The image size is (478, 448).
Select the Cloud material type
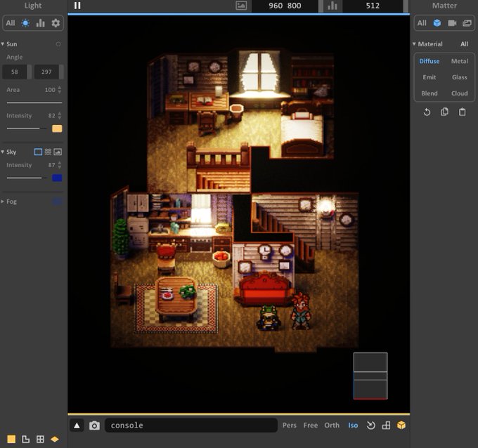[460, 93]
